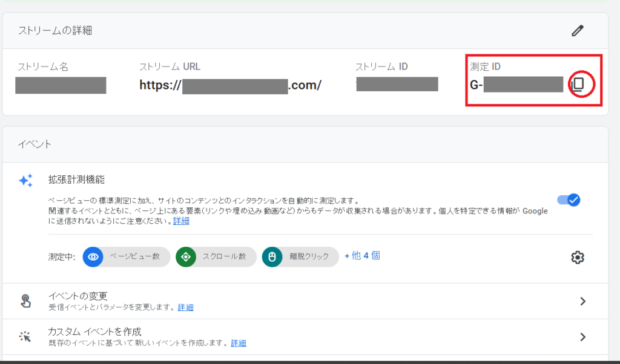Open 詳細 link in enhanced measurement description
Screen dimensions: 620x364
pyautogui.click(x=181, y=221)
